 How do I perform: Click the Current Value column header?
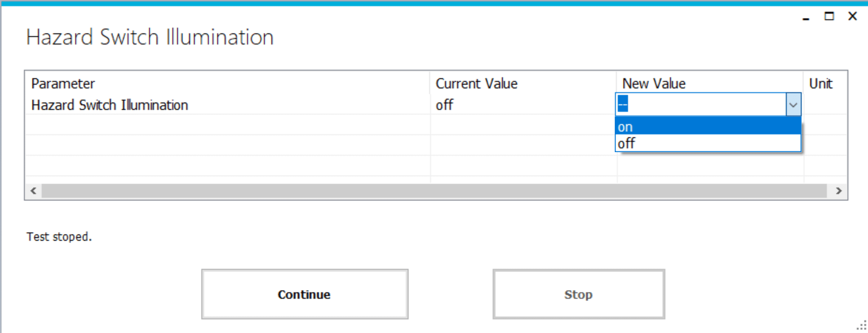click(477, 83)
